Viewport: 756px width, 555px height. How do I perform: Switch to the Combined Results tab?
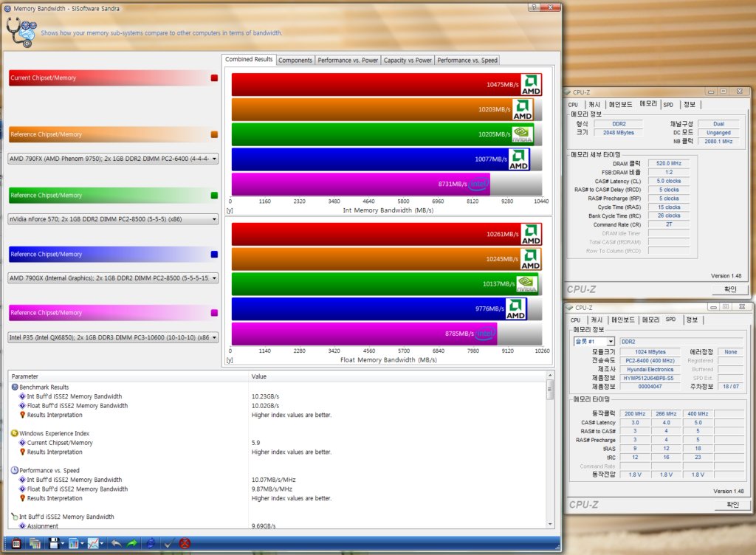(x=249, y=59)
